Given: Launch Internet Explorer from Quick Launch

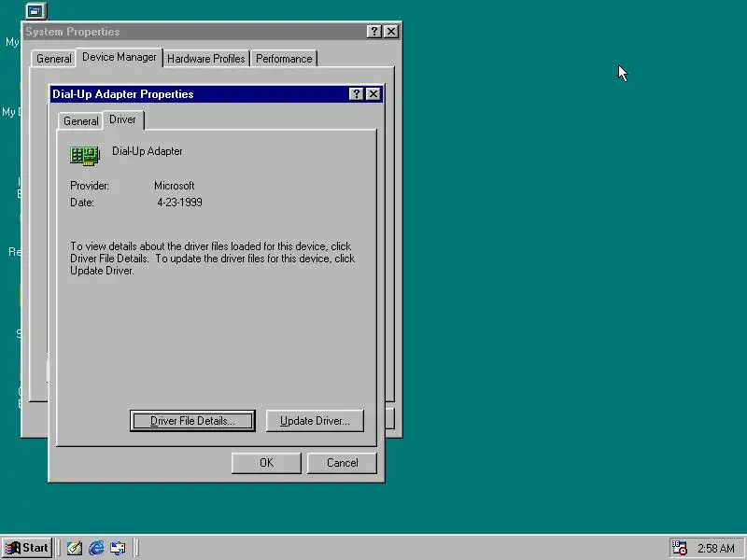Looking at the screenshot, I should [x=96, y=548].
